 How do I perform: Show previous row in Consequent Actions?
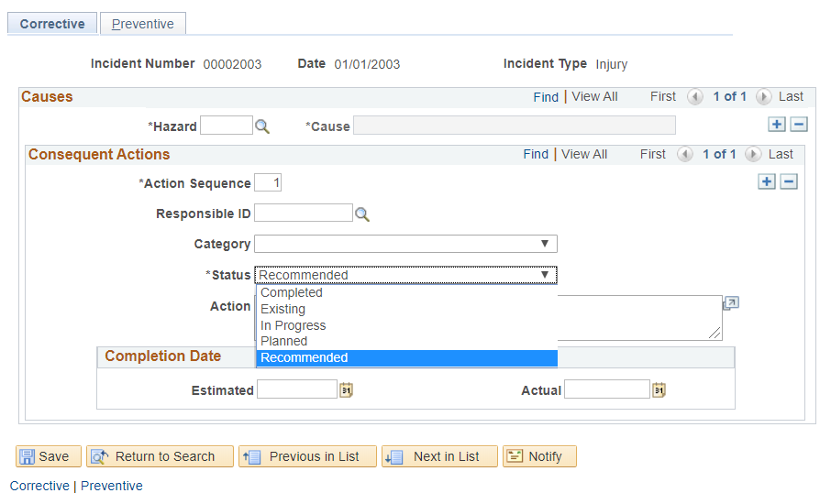685,154
